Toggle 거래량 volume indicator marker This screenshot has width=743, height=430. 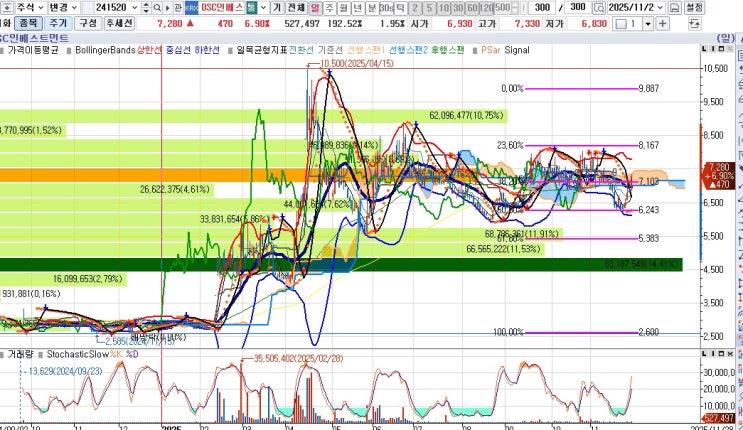pos(2,355)
